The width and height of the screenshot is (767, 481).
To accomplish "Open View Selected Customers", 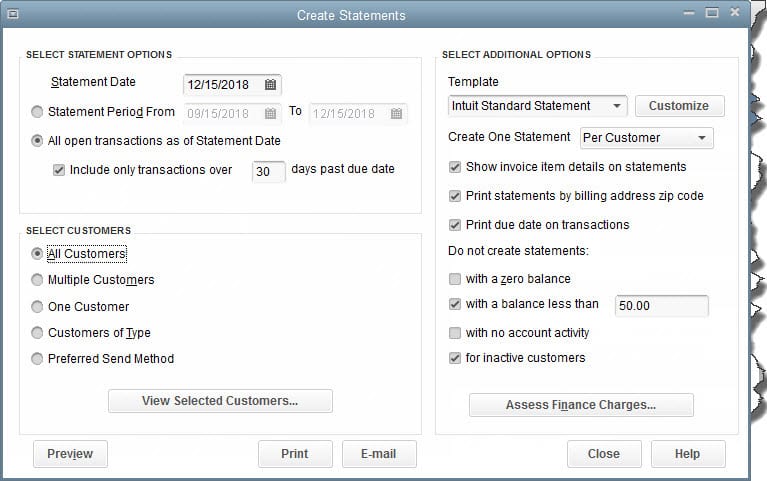I will click(x=220, y=401).
